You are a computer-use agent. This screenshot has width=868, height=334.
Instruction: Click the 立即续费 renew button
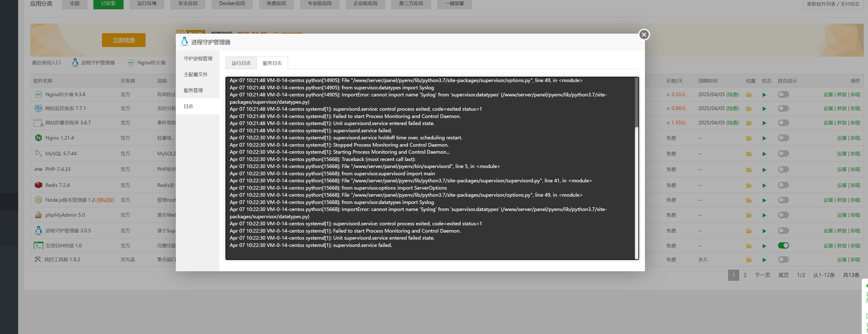point(124,40)
